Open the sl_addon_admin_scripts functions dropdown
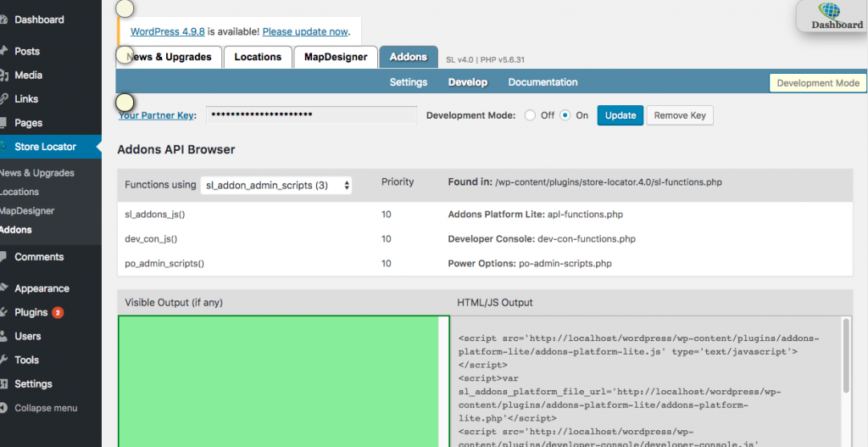This screenshot has width=868, height=447. pyautogui.click(x=276, y=185)
